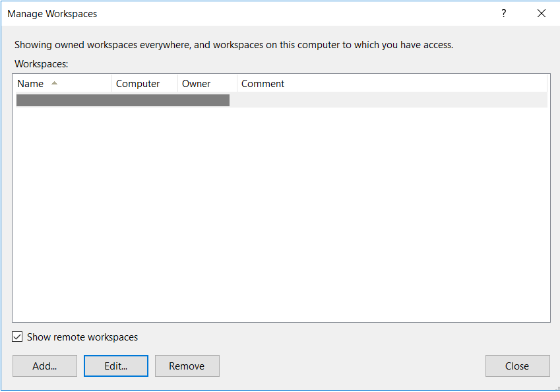560x392 pixels.
Task: Click the Comment cell of the workspace row
Action: (389, 100)
